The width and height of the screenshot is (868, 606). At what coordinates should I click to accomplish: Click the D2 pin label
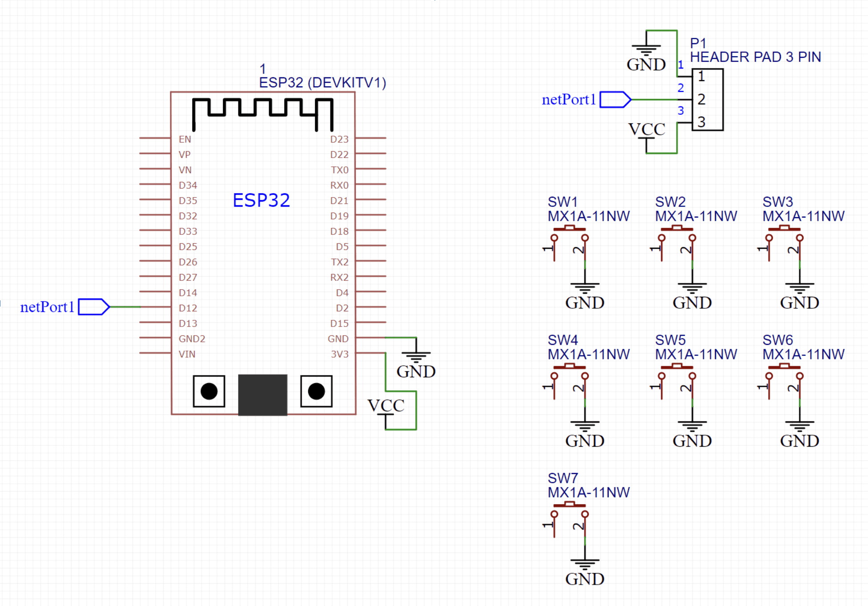click(x=342, y=308)
